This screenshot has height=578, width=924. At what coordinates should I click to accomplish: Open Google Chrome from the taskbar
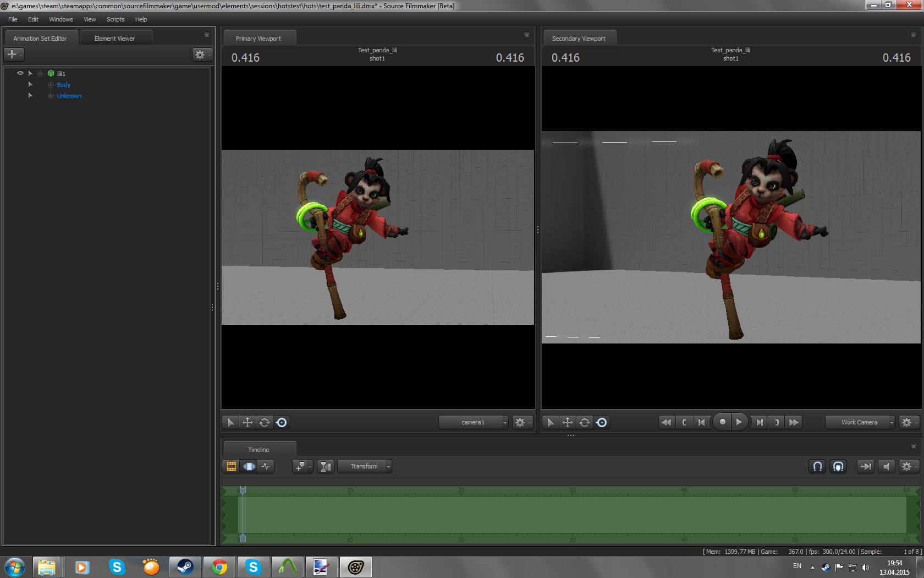coord(219,567)
